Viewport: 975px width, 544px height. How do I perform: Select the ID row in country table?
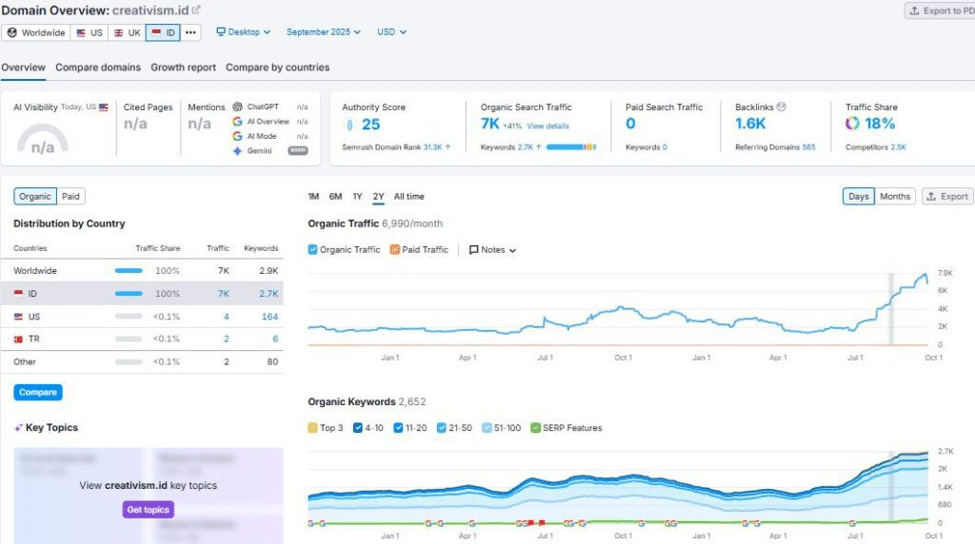tap(147, 293)
